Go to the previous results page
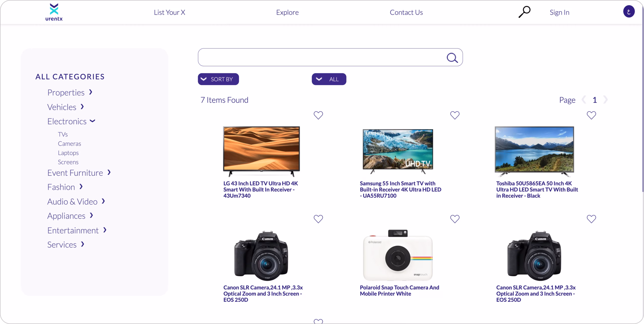This screenshot has width=644, height=324. 584,100
